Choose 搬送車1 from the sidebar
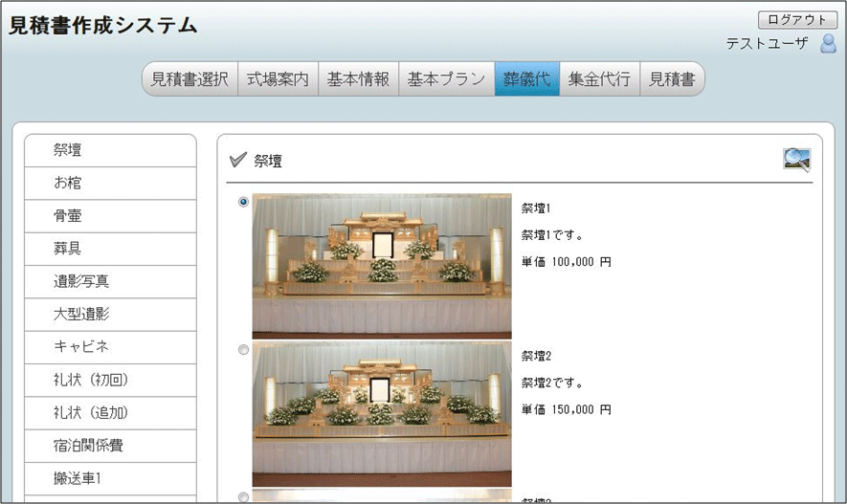 [110, 478]
